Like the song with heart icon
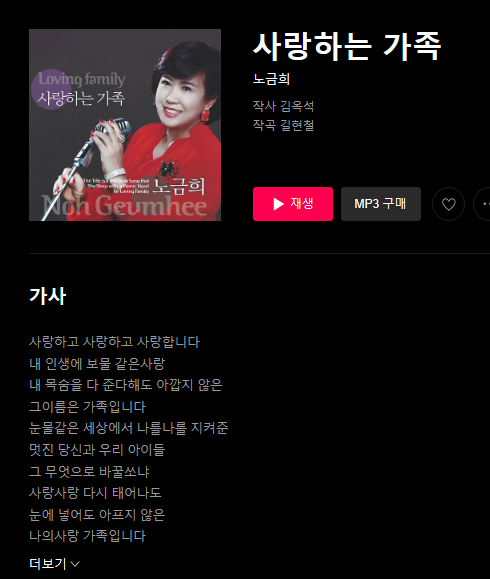This screenshot has width=490, height=579. pos(449,204)
